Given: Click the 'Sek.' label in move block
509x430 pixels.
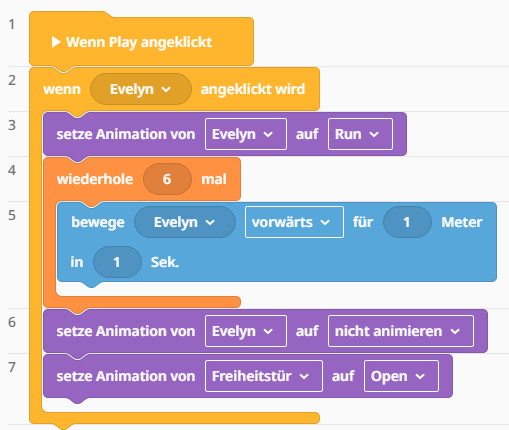Looking at the screenshot, I should click(165, 262).
